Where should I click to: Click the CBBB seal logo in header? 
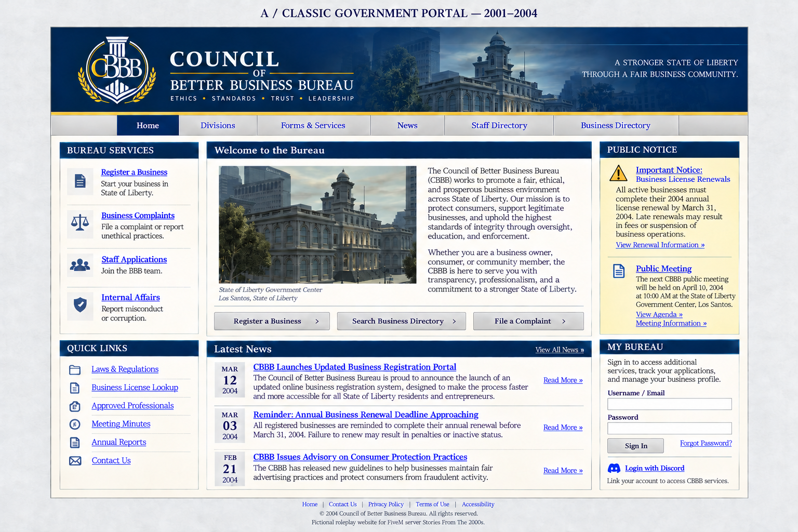(117, 70)
